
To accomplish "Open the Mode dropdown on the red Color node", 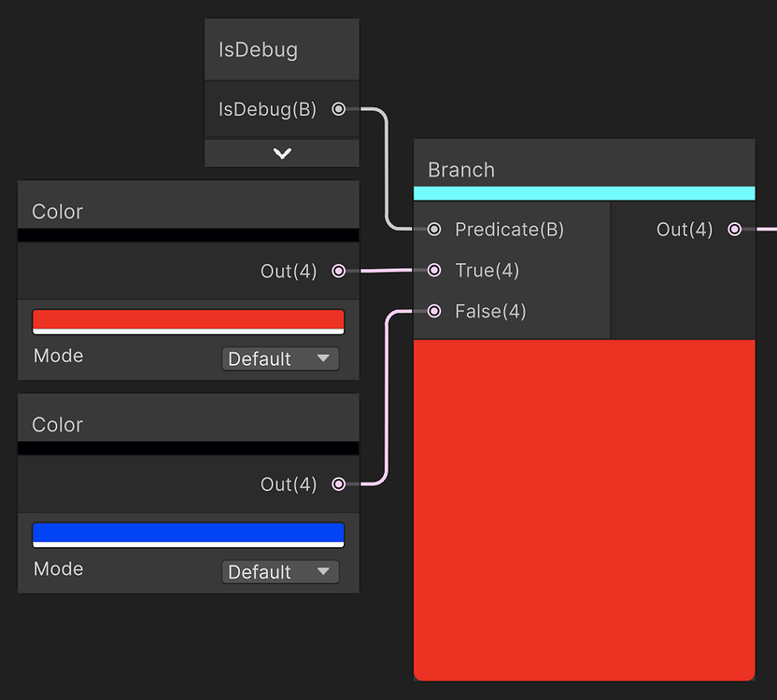I will click(279, 358).
